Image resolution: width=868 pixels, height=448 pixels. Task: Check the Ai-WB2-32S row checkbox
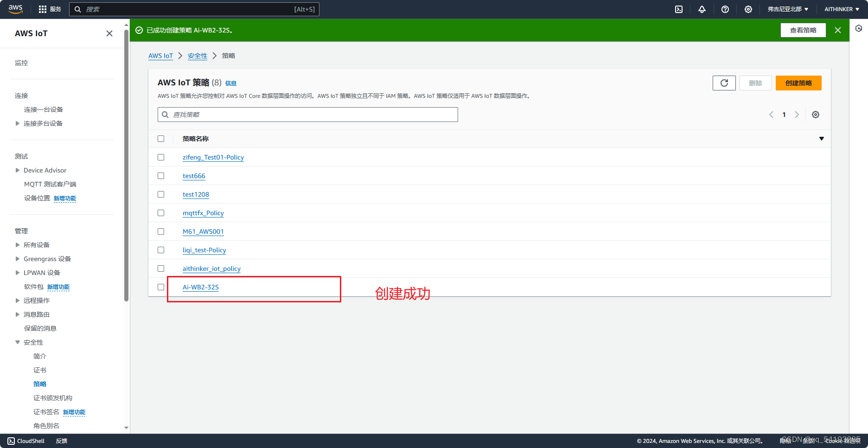coord(161,287)
